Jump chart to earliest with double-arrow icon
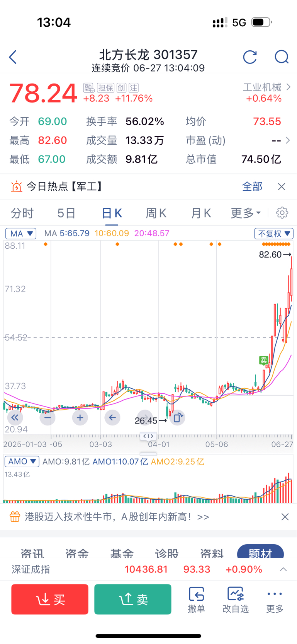297x644 pixels. tap(15, 418)
